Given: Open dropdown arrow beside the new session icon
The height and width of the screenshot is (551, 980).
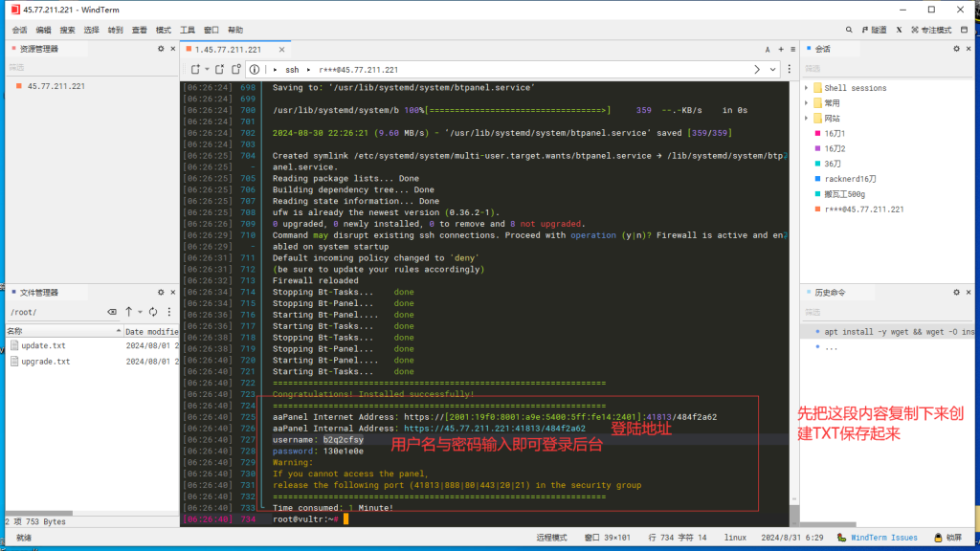Looking at the screenshot, I should pos(207,69).
